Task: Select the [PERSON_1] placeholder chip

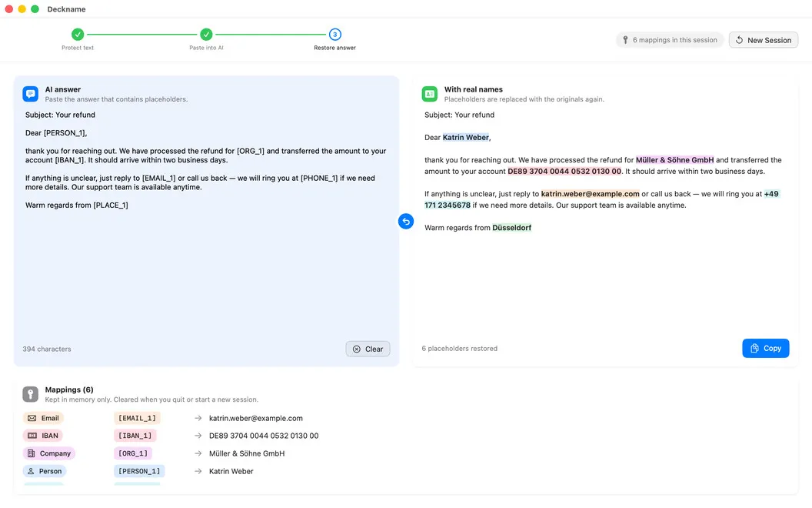Action: [139, 471]
